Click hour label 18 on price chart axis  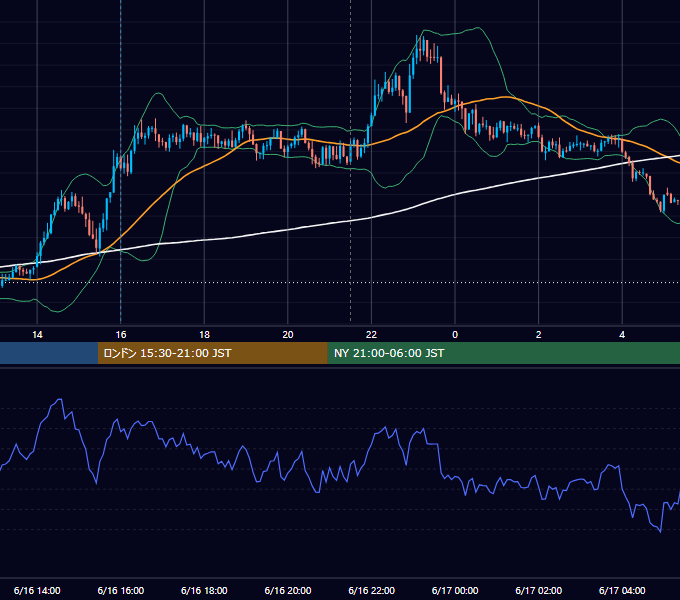tap(204, 335)
